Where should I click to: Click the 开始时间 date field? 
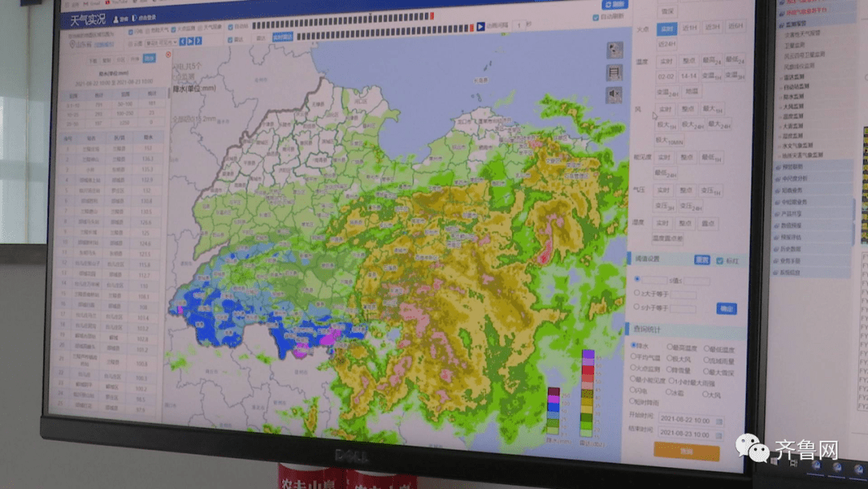(x=691, y=421)
